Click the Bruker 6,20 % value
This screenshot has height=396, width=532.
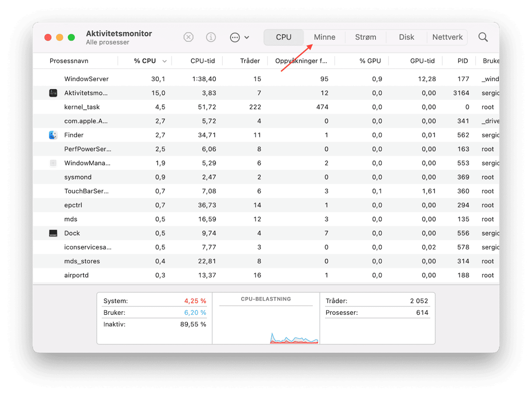[x=195, y=313]
